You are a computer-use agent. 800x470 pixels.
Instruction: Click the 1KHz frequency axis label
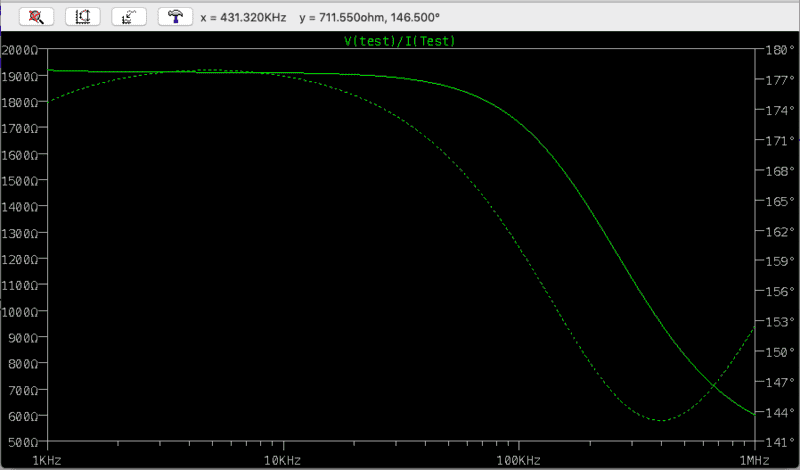pyautogui.click(x=49, y=460)
